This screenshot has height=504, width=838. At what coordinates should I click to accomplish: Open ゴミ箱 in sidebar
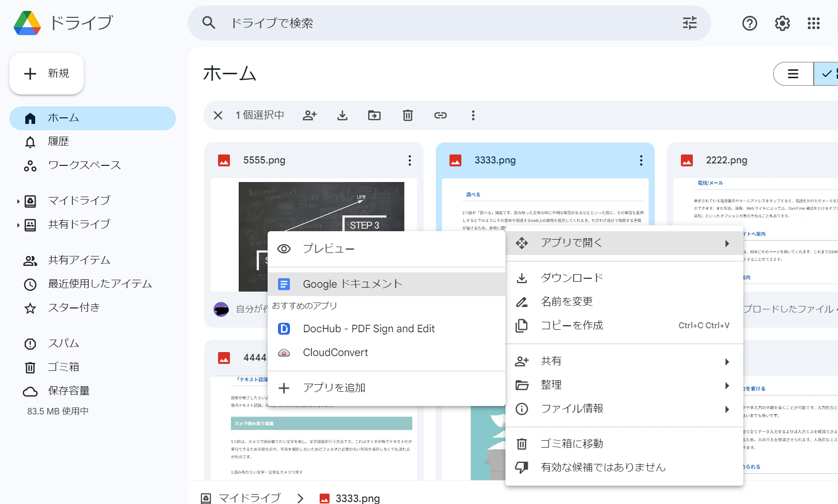[93, 367]
